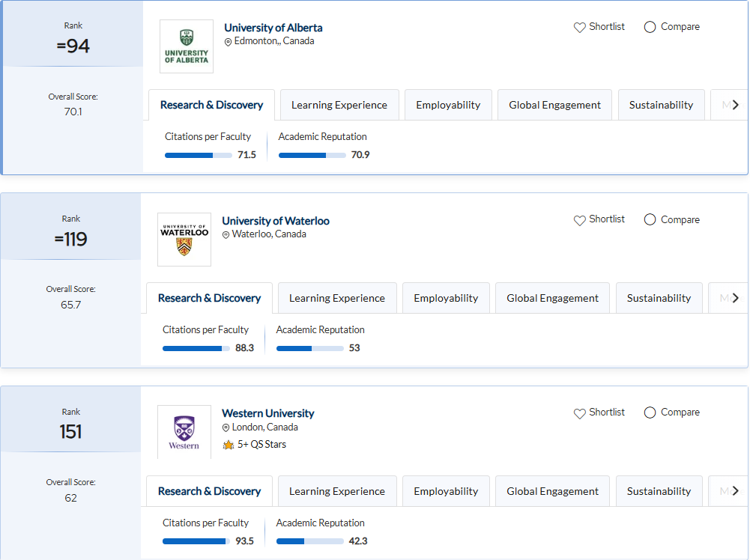
Task: Open Research & Discovery tab for Waterloo
Action: [210, 298]
